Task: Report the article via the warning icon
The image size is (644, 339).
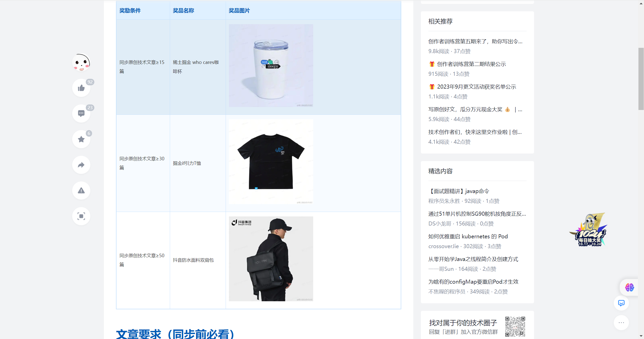Action: pos(81,191)
